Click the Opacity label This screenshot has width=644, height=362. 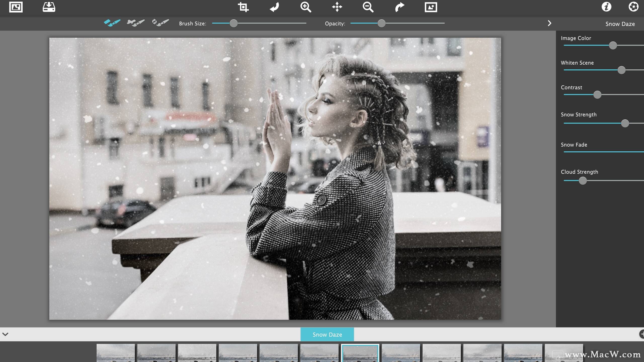click(x=335, y=24)
